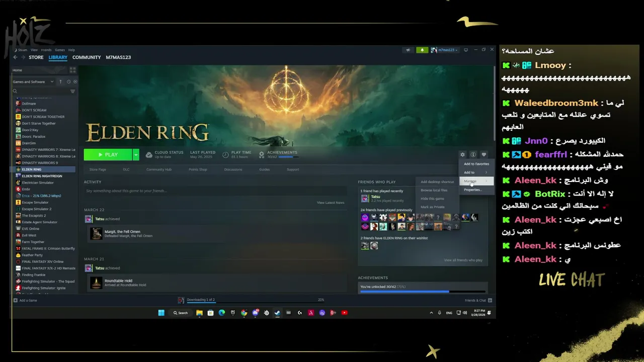This screenshot has height=362, width=644.
Task: Open the green notifications bell
Action: [422, 50]
